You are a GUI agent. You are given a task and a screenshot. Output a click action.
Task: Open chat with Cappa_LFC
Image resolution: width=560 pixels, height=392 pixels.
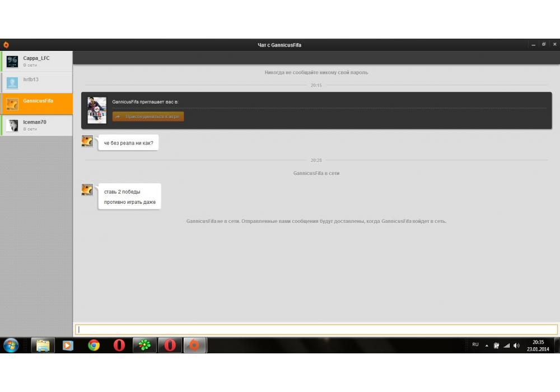[36, 62]
